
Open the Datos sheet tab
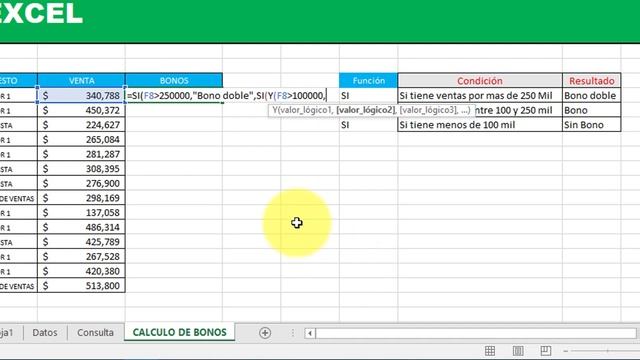coord(45,333)
